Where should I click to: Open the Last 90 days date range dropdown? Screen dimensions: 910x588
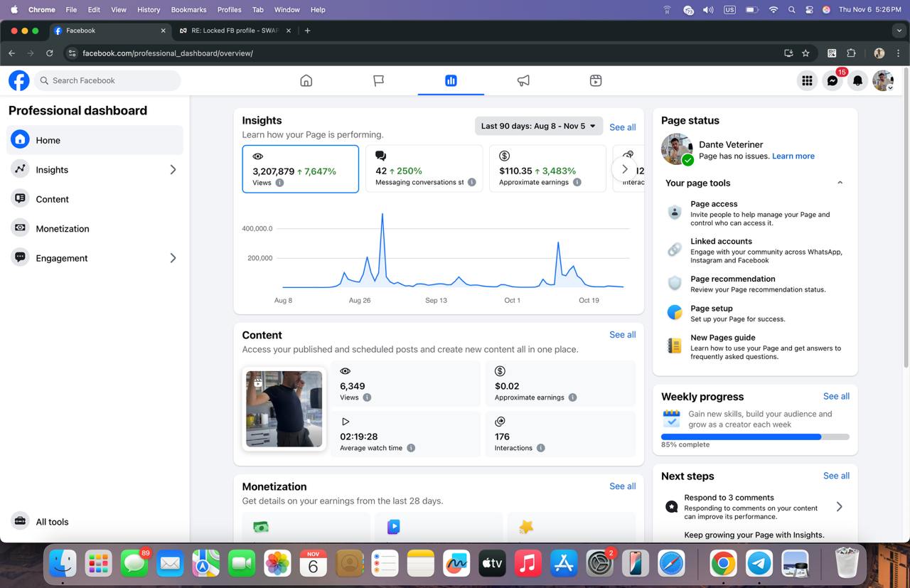[539, 126]
